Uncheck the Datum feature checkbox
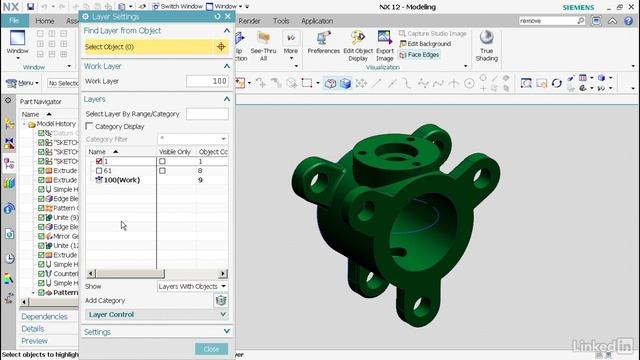 pyautogui.click(x=41, y=133)
